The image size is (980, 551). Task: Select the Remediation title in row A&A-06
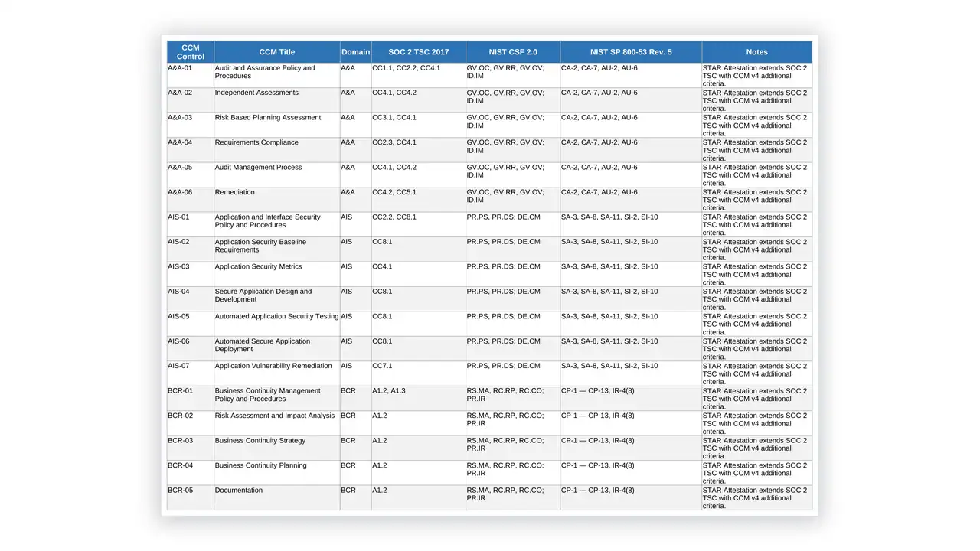coord(277,200)
